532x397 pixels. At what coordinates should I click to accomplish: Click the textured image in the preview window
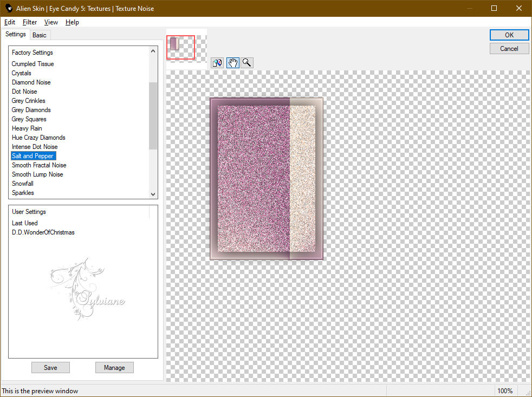(x=267, y=179)
